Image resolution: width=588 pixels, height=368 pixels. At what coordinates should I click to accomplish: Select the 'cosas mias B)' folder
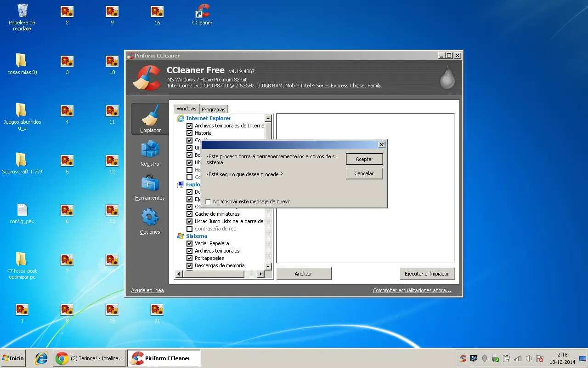tap(22, 64)
